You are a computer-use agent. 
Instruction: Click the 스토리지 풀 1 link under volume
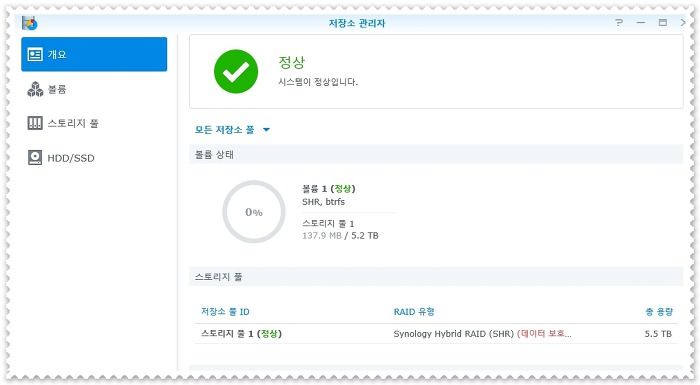(x=328, y=224)
